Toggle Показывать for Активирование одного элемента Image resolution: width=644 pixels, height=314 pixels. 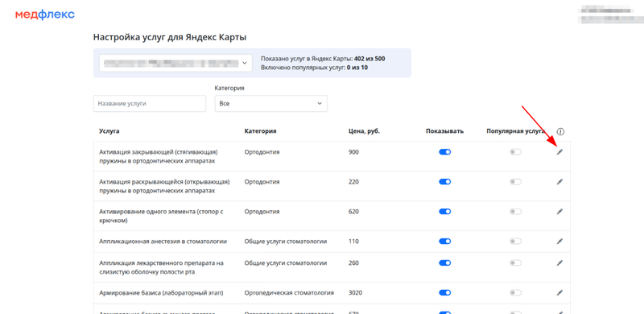point(445,212)
